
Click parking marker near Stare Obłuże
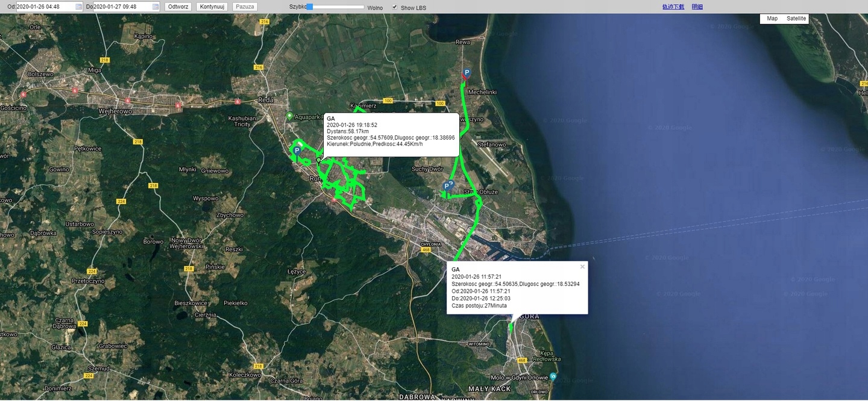click(x=447, y=186)
